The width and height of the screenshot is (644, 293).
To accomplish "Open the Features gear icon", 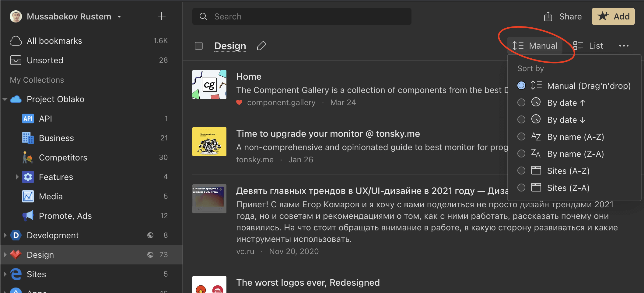I will [x=28, y=177].
